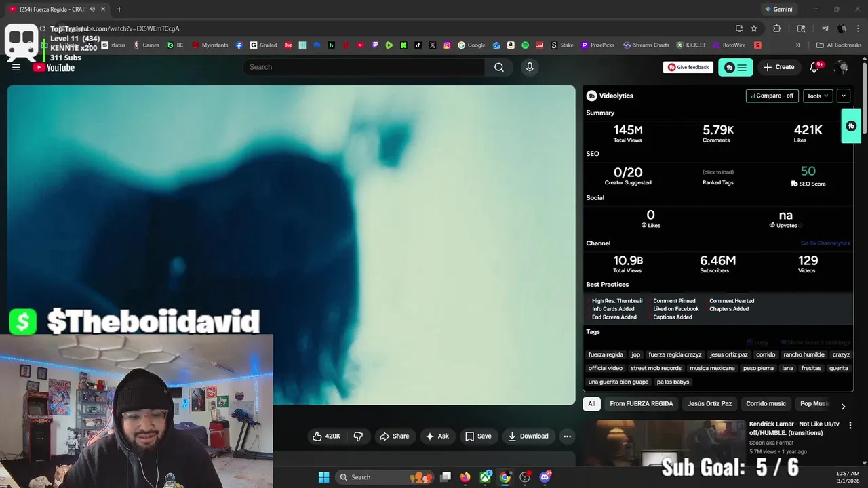Viewport: 868px width, 488px height.
Task: Open the PrizePicks bookmark
Action: [597, 45]
